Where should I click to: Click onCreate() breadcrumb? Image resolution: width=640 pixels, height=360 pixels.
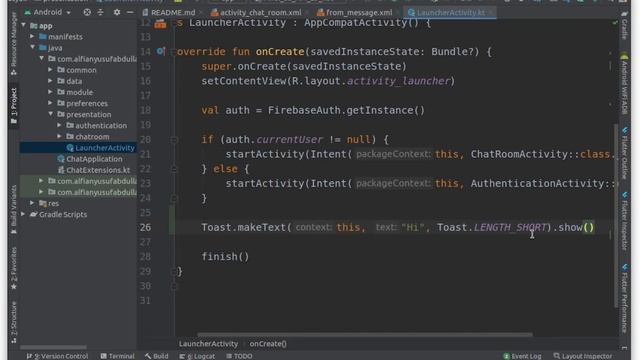click(268, 344)
